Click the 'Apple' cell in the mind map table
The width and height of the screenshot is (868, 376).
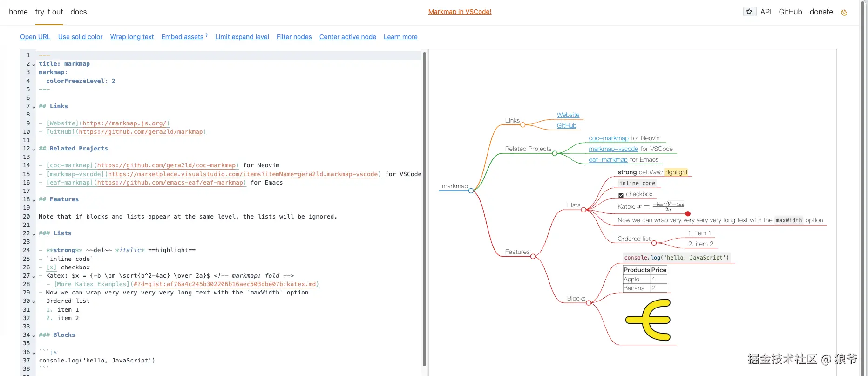click(x=637, y=279)
